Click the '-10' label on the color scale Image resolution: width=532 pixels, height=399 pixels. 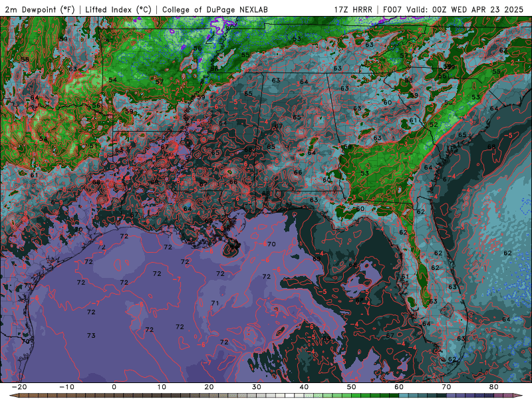66,387
